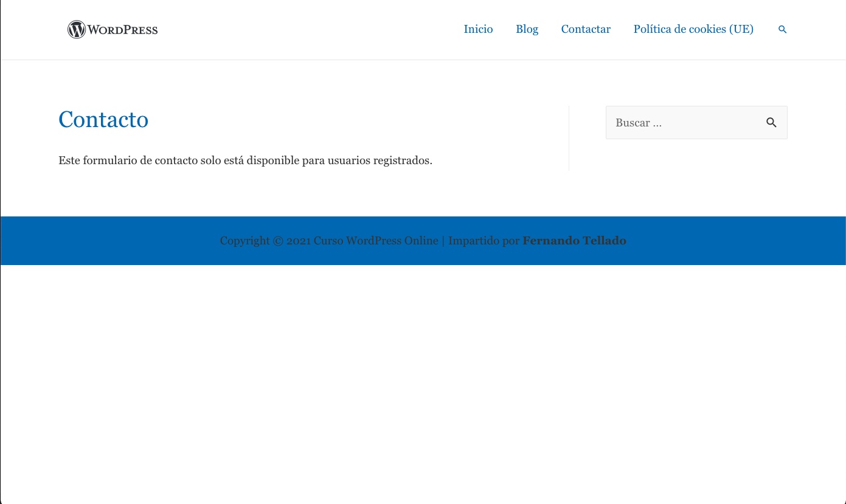
Task: Click the Fernando Tellado footer link
Action: (x=574, y=241)
